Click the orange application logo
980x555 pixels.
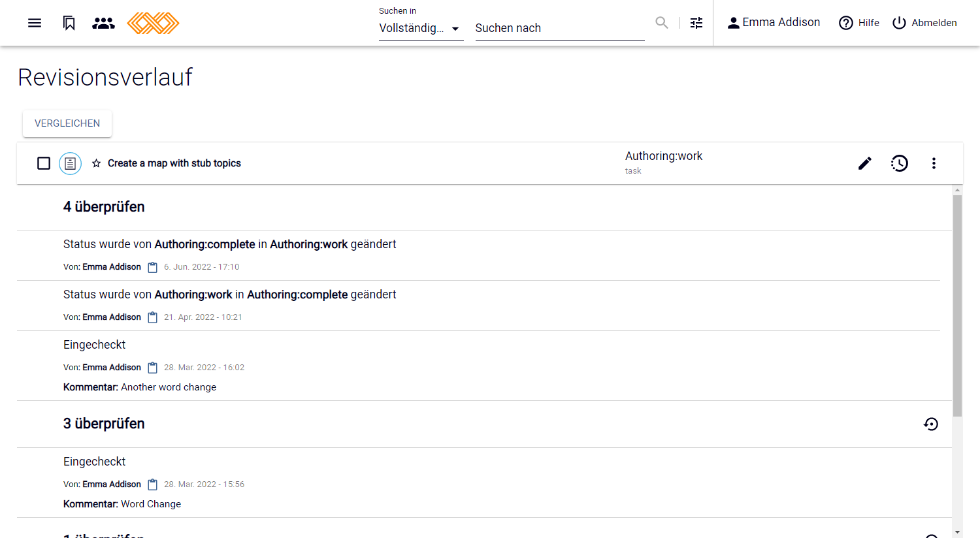coord(153,23)
